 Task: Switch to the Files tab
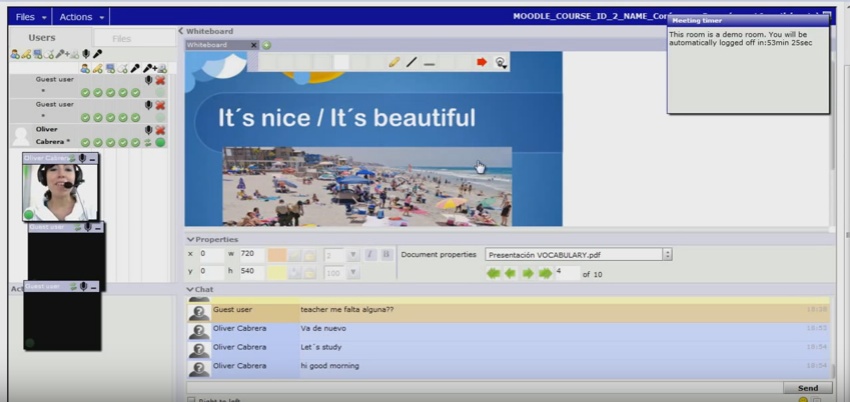(121, 39)
